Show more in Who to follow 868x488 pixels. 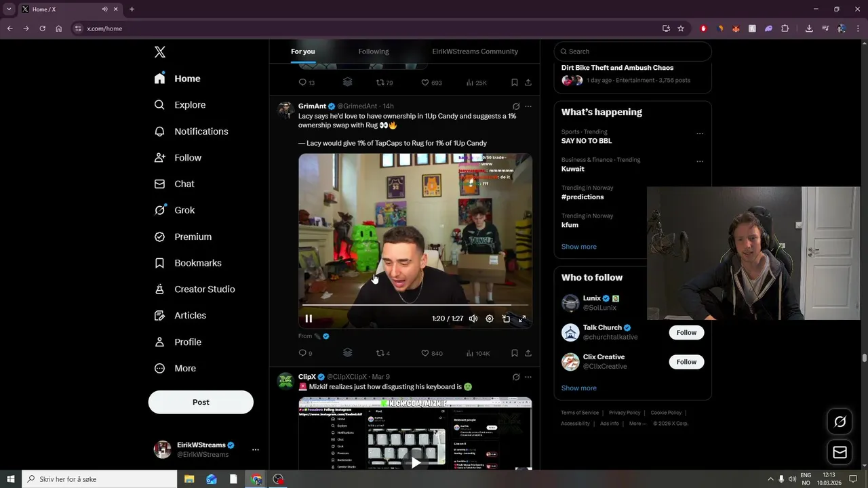click(x=579, y=388)
